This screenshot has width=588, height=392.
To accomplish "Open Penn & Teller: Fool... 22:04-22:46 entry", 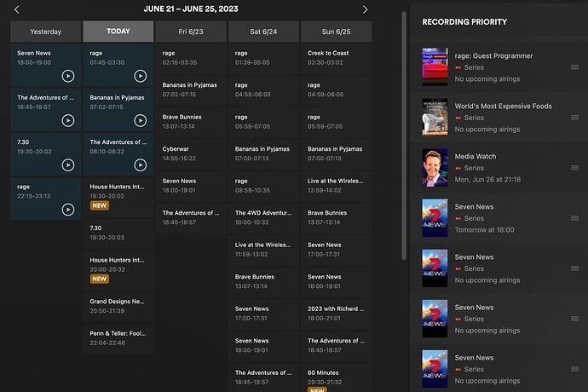I will pyautogui.click(x=118, y=338).
